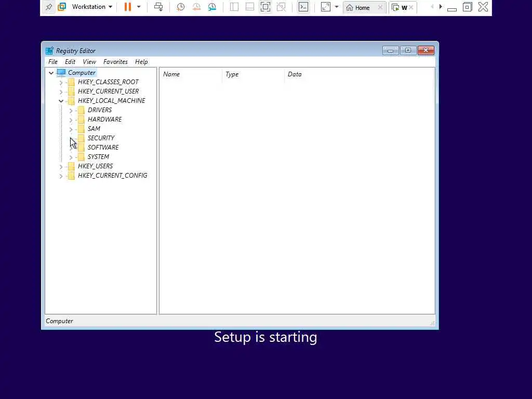Expand HKEY_CURRENT_USER node
Viewport: 532px width, 399px height.
click(61, 91)
